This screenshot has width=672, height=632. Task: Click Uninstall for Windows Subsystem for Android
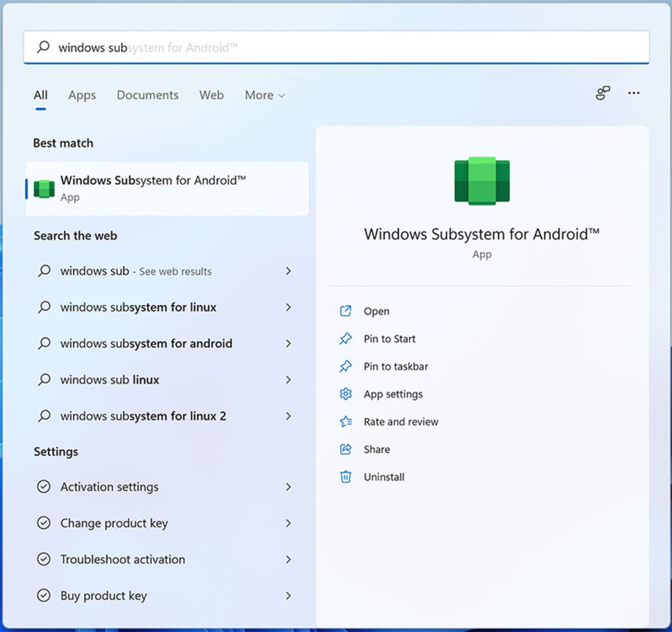click(x=384, y=477)
